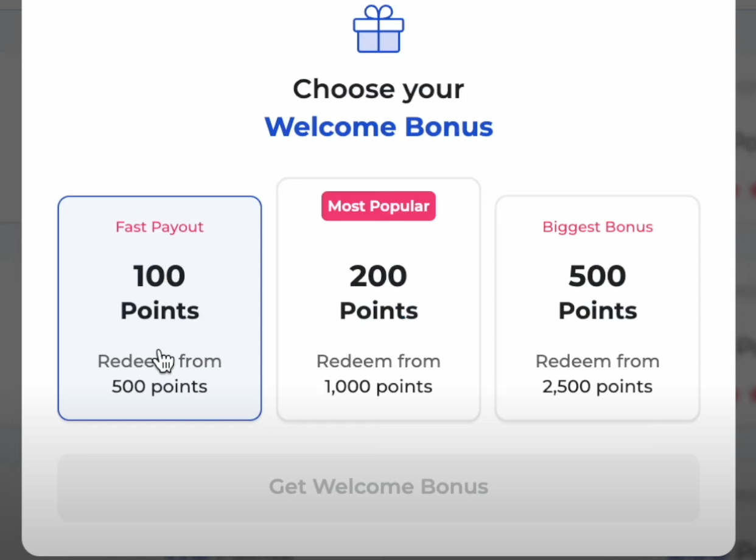Click the bold 100 number
The width and height of the screenshot is (756, 560).
click(x=159, y=276)
